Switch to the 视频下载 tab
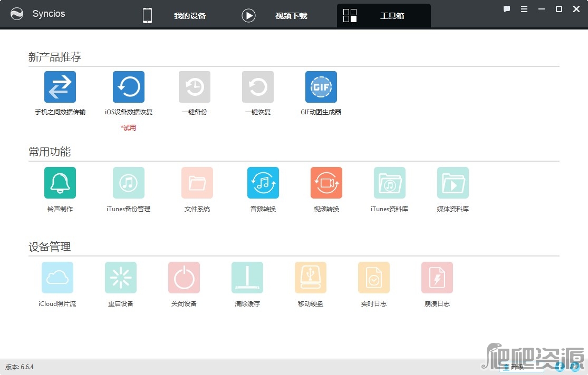588x375 pixels. tap(275, 16)
